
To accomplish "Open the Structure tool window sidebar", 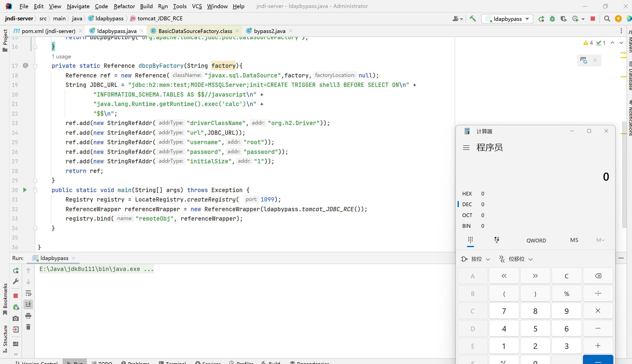I will coord(5,338).
